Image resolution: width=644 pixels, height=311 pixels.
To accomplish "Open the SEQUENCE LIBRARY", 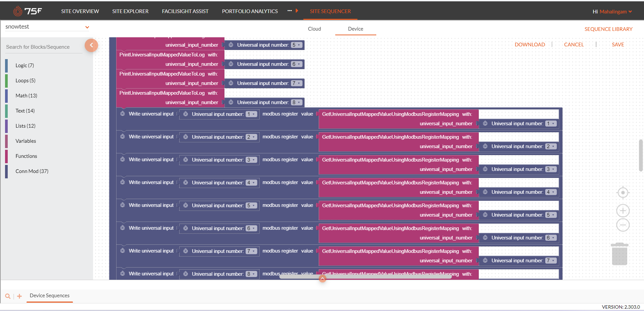I will tap(608, 29).
